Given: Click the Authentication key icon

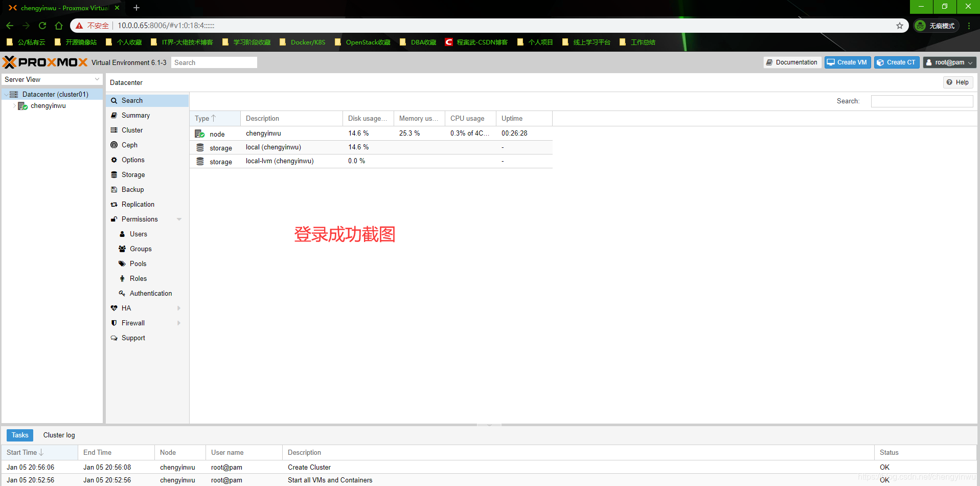Looking at the screenshot, I should [122, 294].
